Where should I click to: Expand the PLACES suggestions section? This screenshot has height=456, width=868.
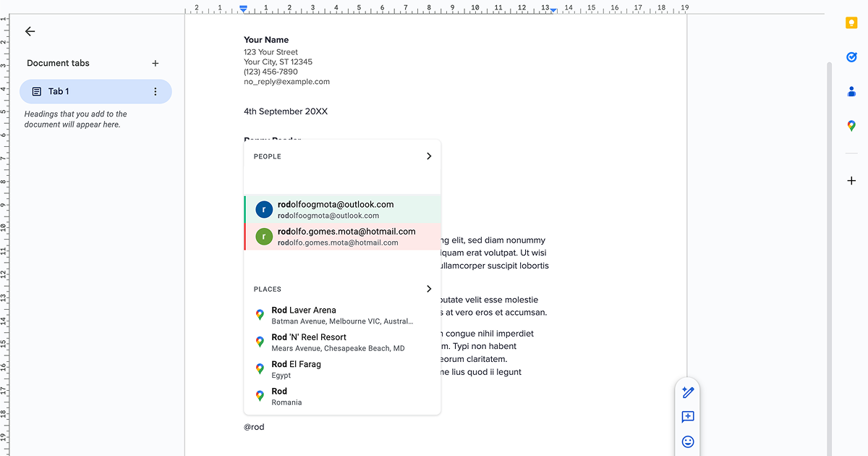click(428, 288)
